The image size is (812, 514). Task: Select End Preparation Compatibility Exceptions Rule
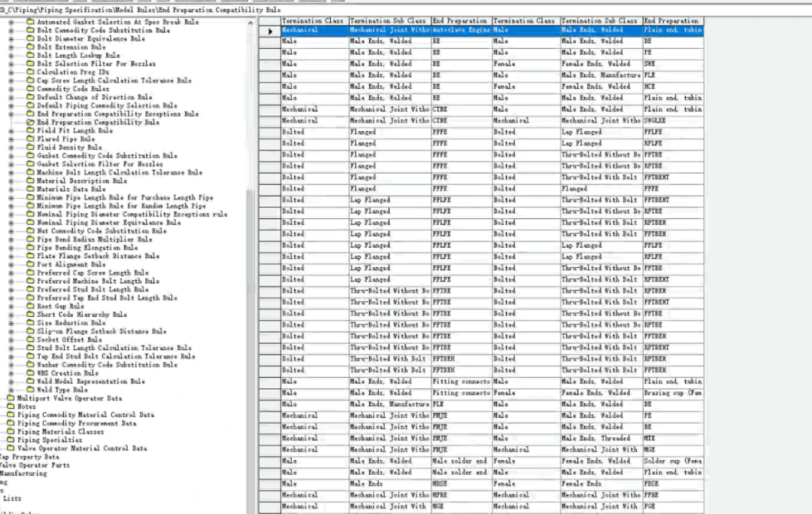(117, 114)
